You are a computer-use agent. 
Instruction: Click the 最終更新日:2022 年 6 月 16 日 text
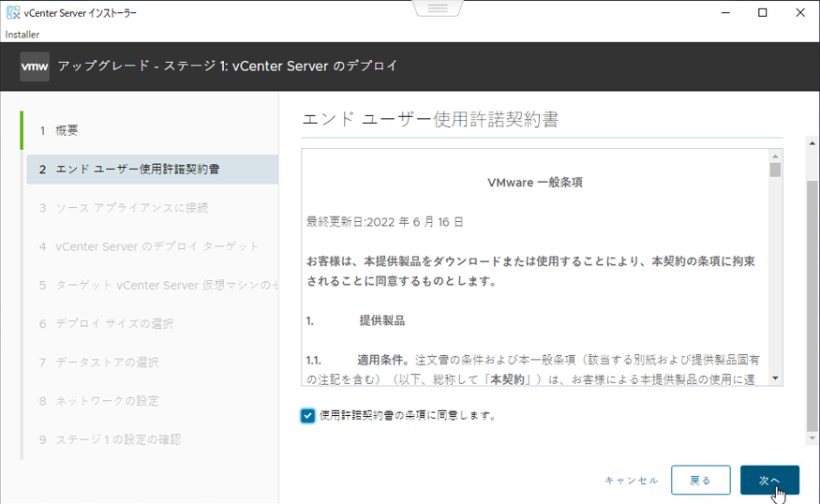385,222
